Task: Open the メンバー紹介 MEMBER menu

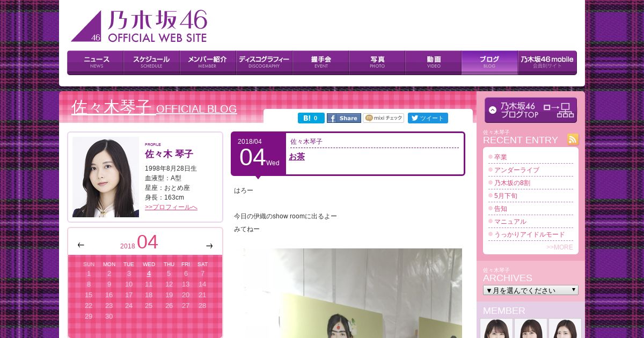Action: (208, 63)
